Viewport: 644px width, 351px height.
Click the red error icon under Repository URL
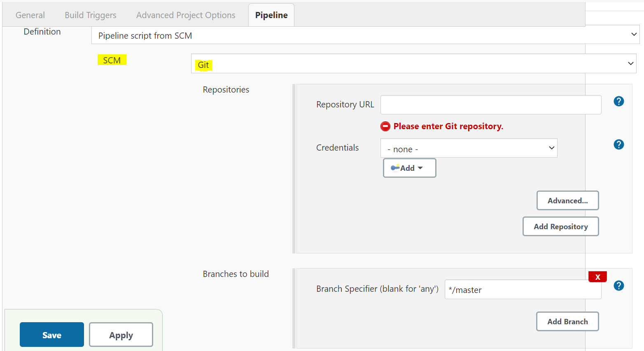(385, 126)
